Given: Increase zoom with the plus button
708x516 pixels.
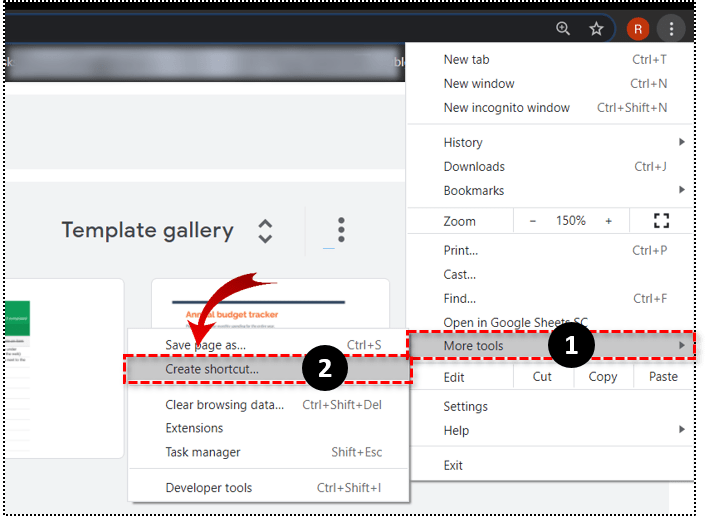Looking at the screenshot, I should pyautogui.click(x=607, y=221).
